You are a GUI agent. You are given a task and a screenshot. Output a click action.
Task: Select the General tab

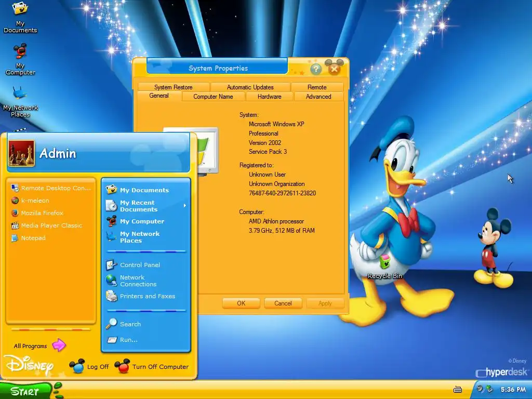point(159,96)
